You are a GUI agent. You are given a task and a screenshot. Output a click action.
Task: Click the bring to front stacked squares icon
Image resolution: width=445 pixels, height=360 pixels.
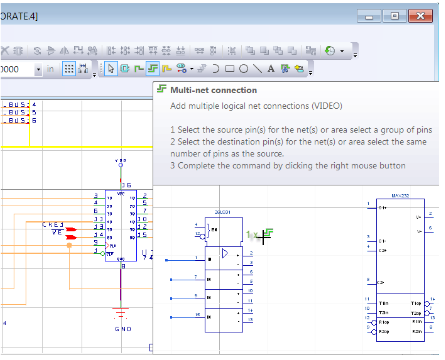pyautogui.click(x=250, y=51)
